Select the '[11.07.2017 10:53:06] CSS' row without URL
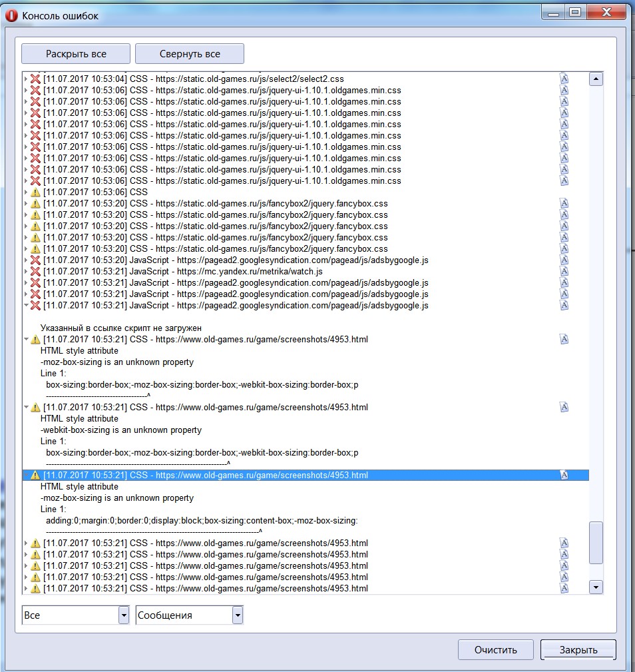Screen dimensions: 635x672 95,192
